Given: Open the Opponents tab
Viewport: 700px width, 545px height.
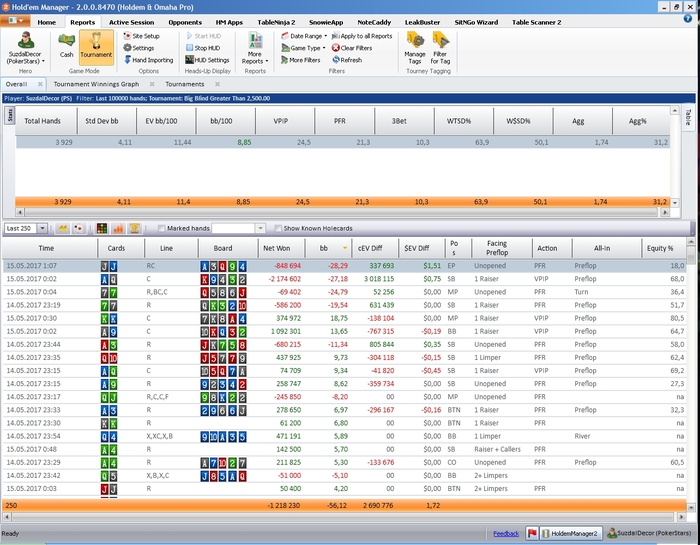Looking at the screenshot, I should (185, 22).
